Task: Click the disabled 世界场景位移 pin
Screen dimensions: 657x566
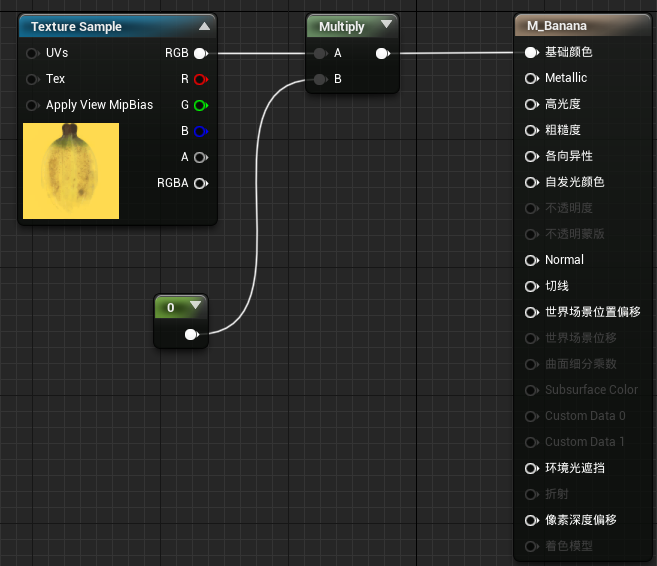Action: pos(532,338)
